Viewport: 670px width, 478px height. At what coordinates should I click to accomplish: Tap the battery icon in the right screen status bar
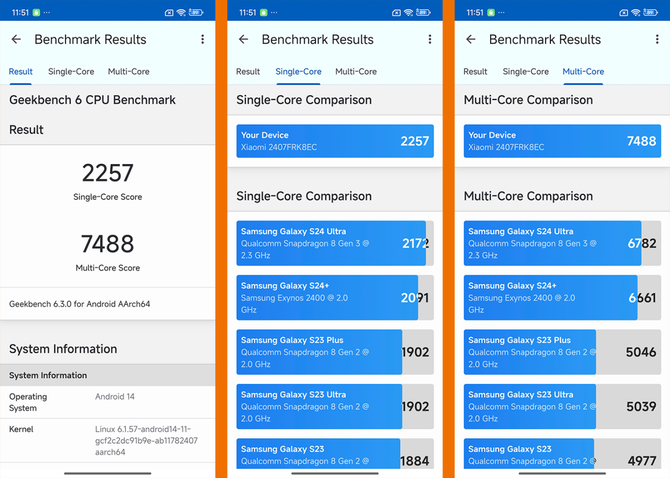tap(650, 12)
